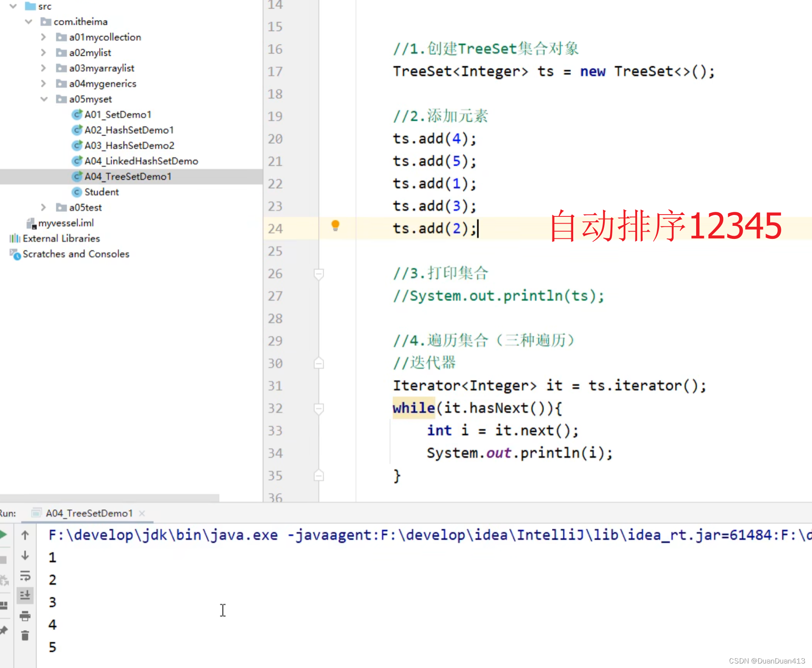The height and width of the screenshot is (668, 812).
Task: Click console output line '5'
Action: tap(53, 647)
